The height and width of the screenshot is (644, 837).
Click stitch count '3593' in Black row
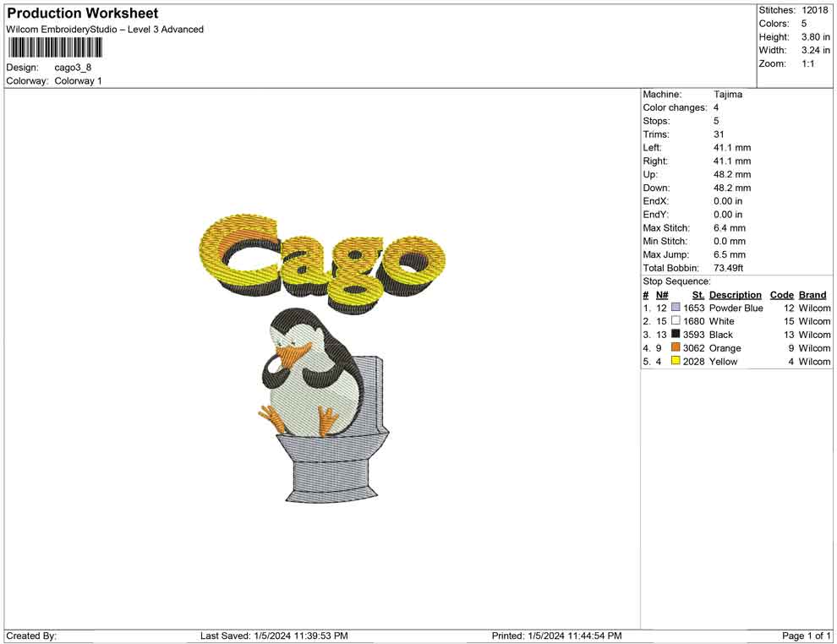coord(693,335)
